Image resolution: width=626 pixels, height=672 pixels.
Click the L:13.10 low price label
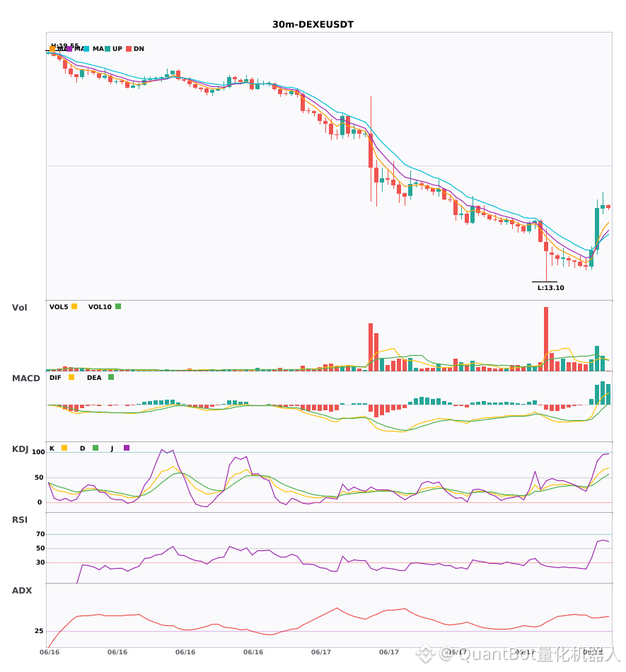tap(550, 288)
